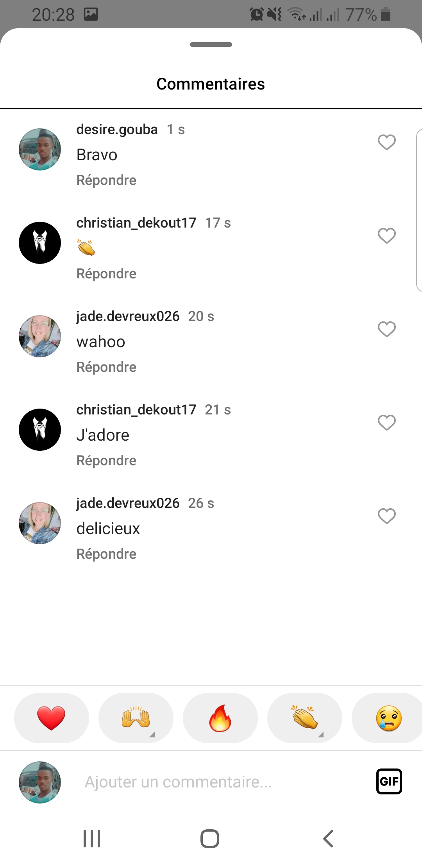
Task: Like jade.devreux026's "wahoo" comment
Action: 387,329
